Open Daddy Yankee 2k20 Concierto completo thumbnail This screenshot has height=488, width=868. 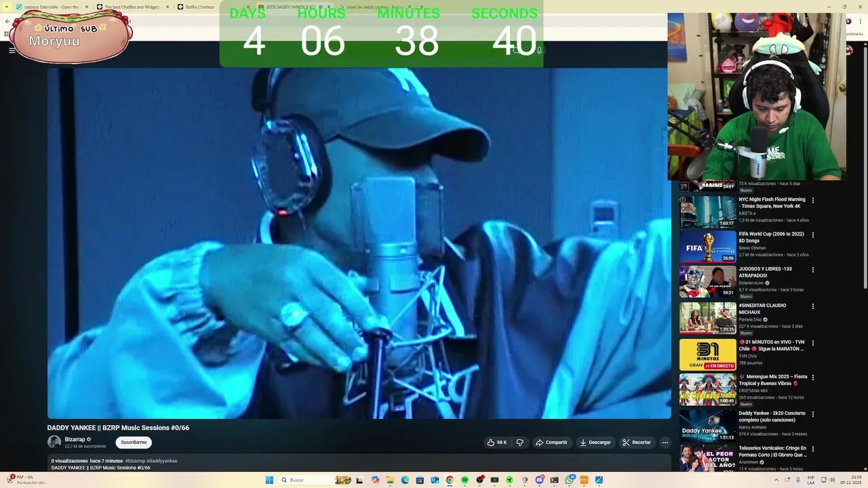(x=708, y=426)
